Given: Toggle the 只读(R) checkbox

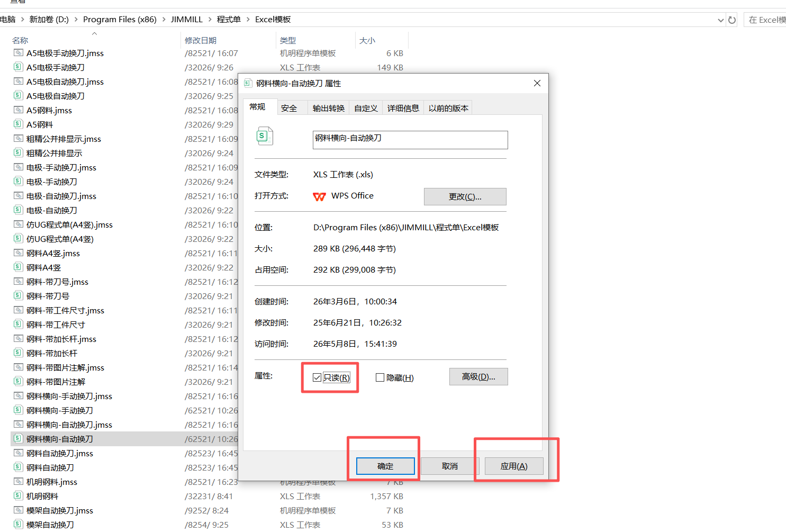Looking at the screenshot, I should [317, 377].
